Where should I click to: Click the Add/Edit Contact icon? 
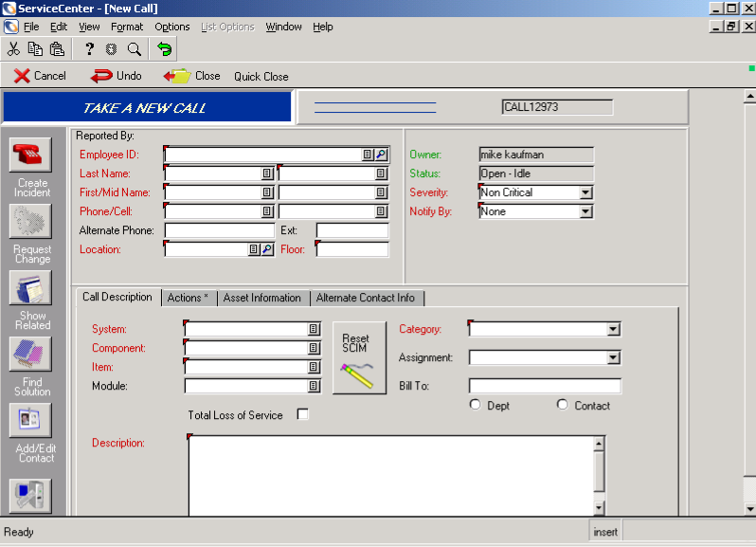pyautogui.click(x=30, y=420)
